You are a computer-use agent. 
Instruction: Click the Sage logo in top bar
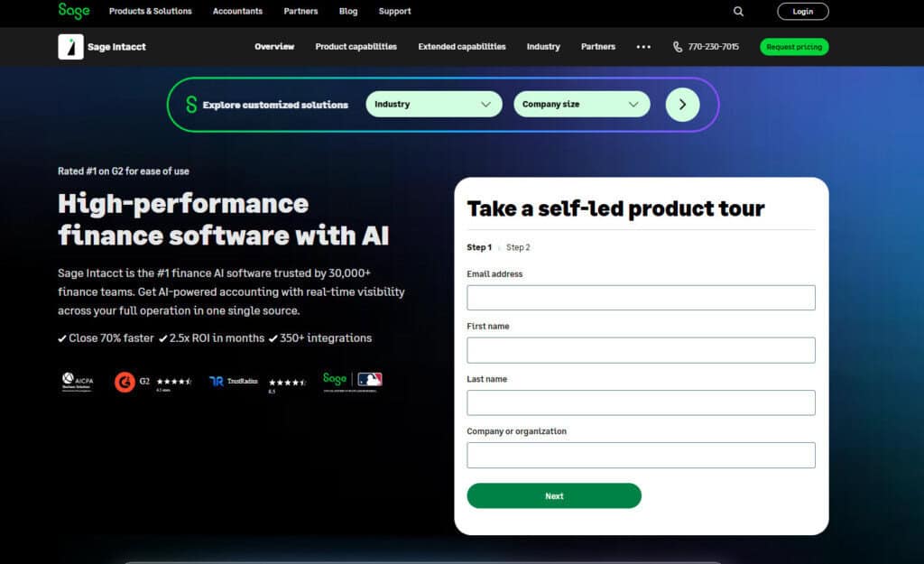(74, 11)
